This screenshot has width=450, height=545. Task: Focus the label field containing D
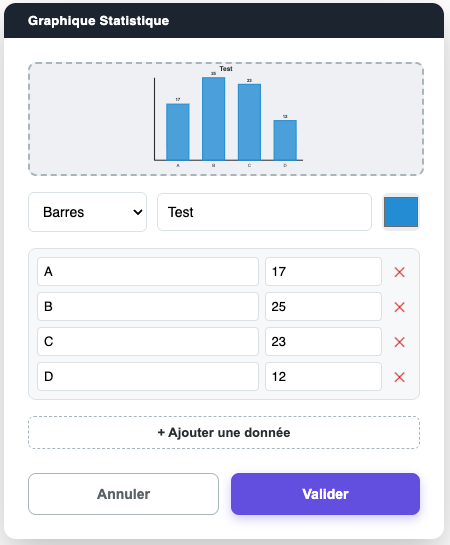click(148, 376)
